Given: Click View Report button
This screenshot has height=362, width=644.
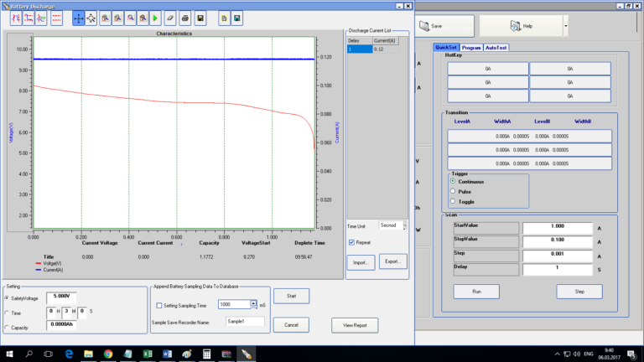Looking at the screenshot, I should point(355,325).
